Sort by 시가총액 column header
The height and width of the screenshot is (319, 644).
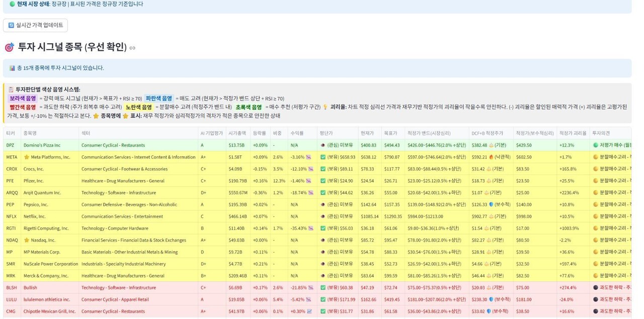(x=236, y=133)
